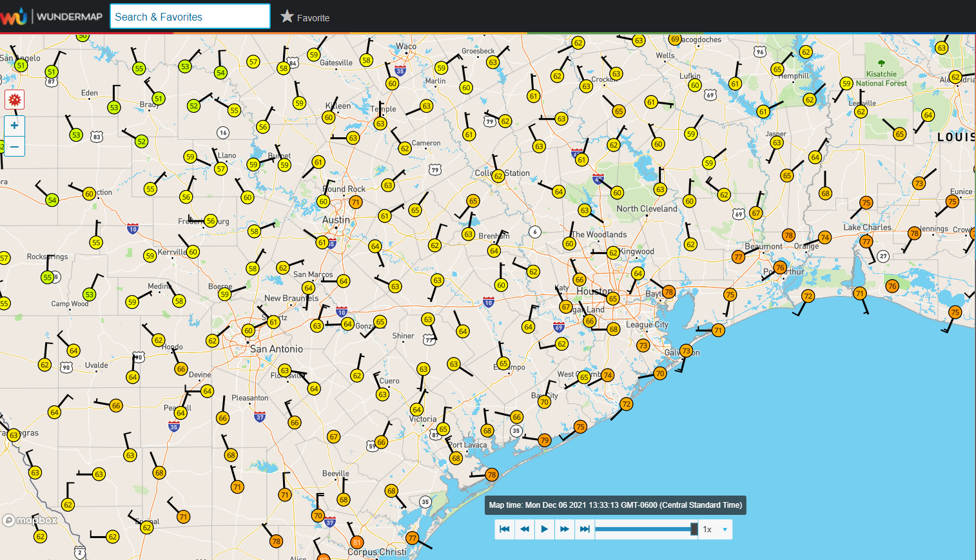Step forward with fast-forward button
The height and width of the screenshot is (560, 976).
click(564, 529)
